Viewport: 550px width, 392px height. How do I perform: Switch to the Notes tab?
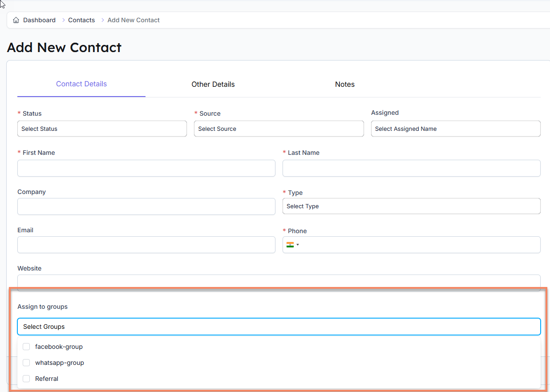click(344, 84)
